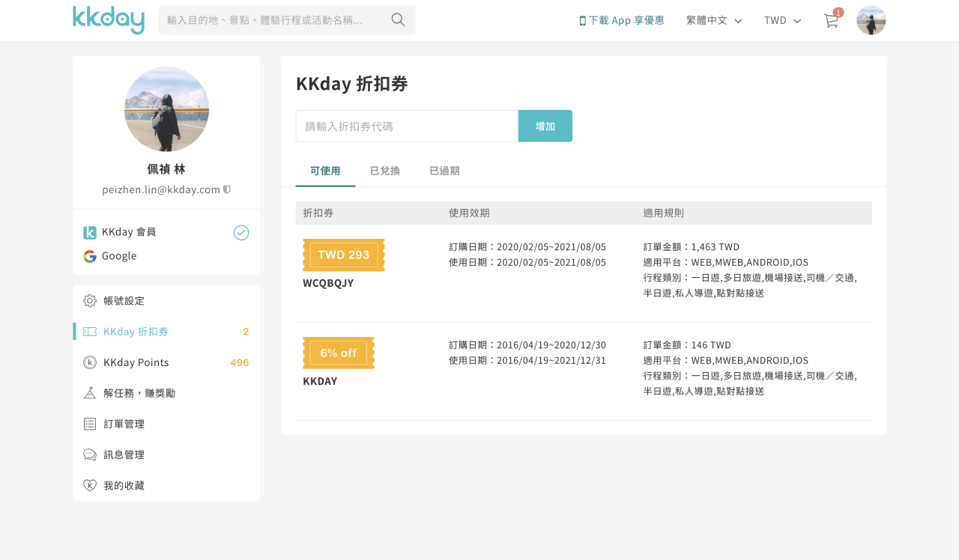Click the 折扣券 column header

pos(318,213)
